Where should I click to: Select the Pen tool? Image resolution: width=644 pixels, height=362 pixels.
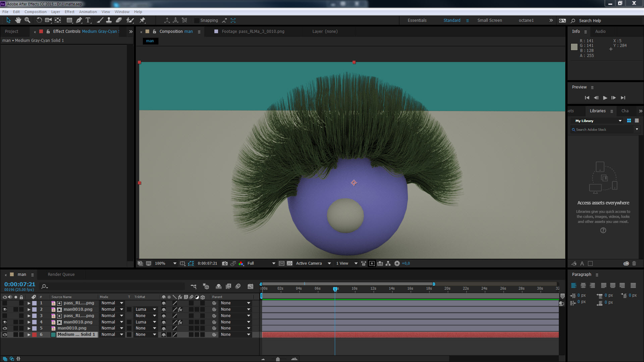[79, 20]
